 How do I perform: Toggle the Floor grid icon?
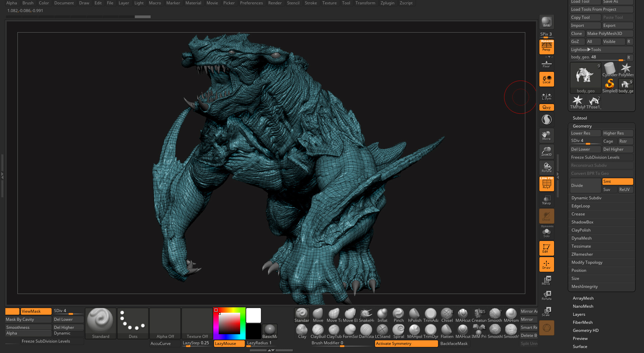(546, 63)
